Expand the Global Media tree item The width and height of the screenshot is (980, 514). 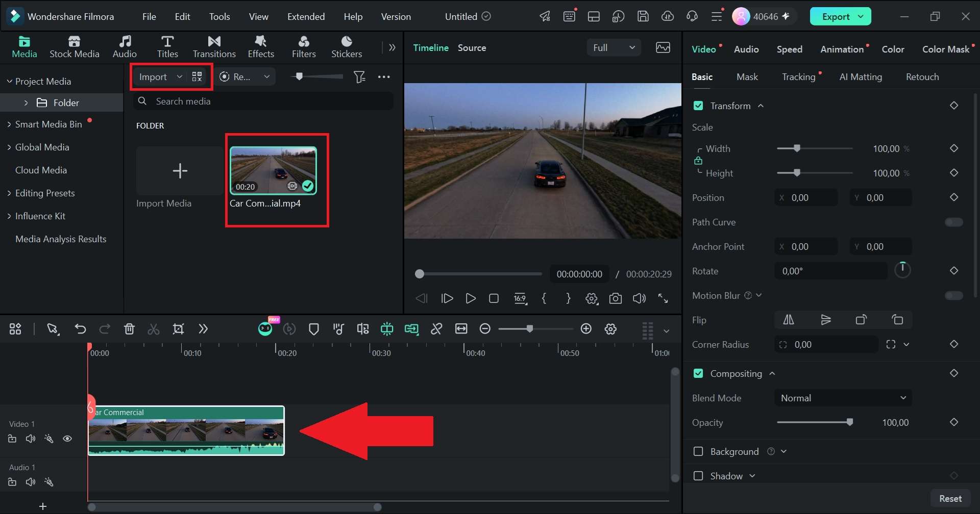click(x=9, y=147)
